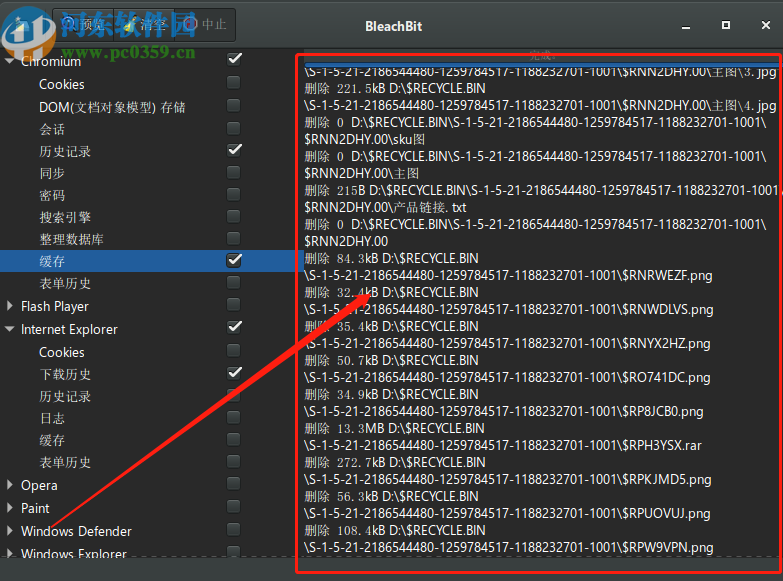
Task: Click the Clean (清空) toolbar button
Action: 144,24
